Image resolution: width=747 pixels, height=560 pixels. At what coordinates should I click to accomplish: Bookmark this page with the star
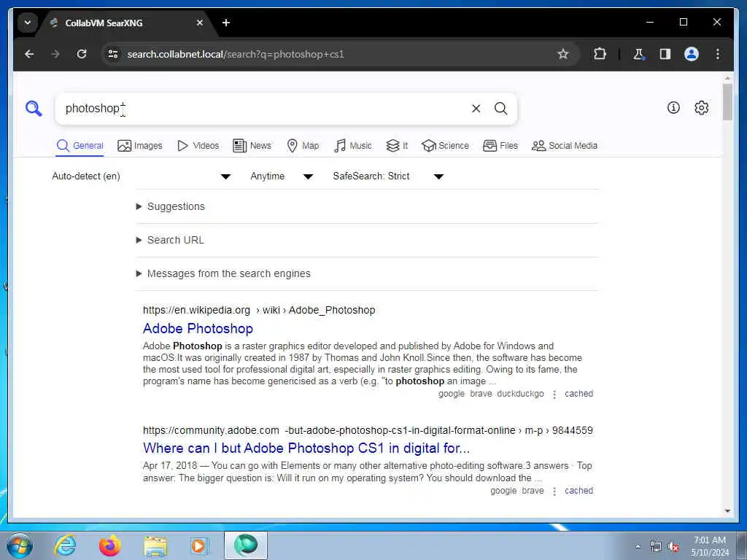(563, 54)
